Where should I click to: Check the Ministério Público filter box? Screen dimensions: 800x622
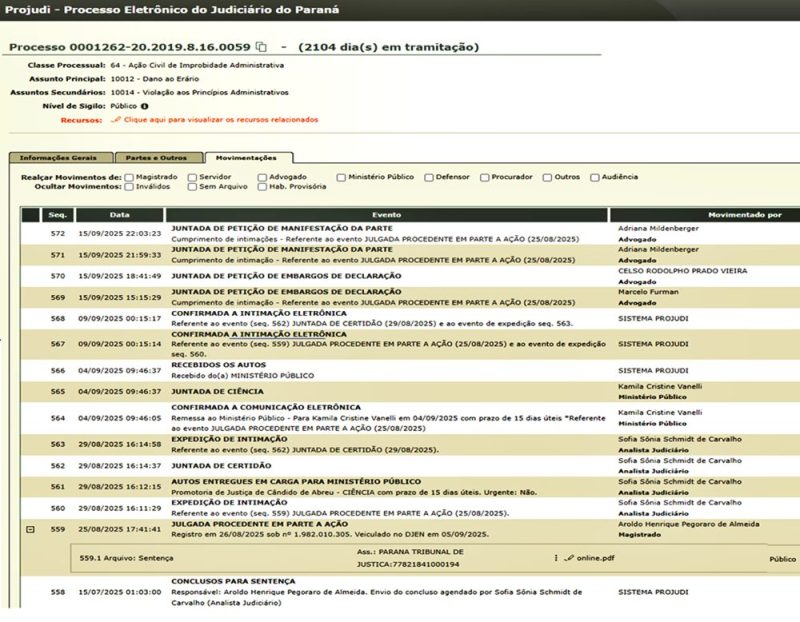341,177
